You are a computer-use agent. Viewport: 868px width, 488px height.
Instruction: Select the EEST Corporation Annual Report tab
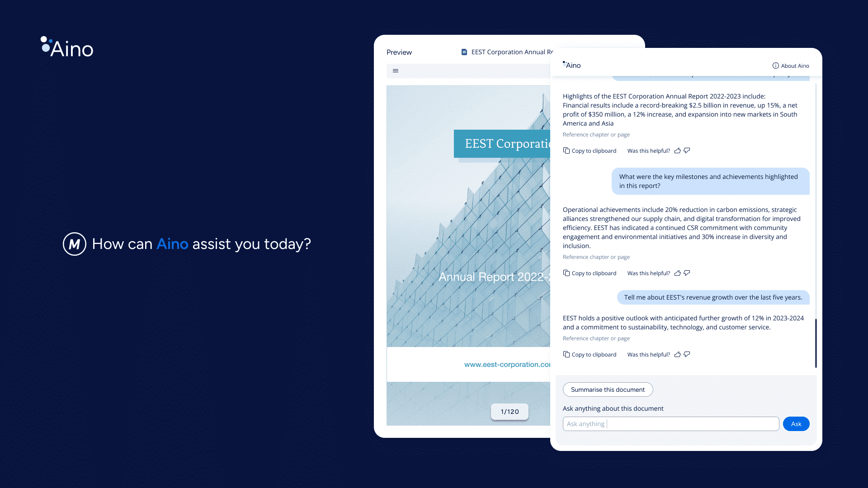510,52
